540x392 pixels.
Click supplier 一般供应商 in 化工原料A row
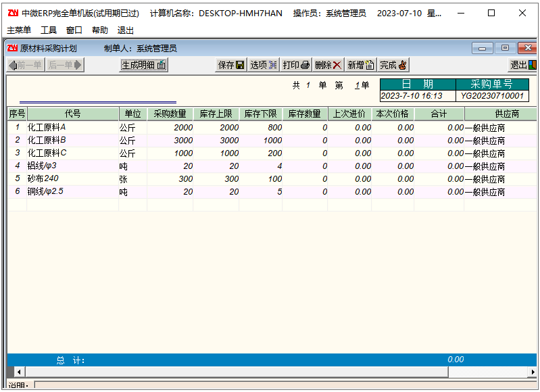tap(501, 128)
